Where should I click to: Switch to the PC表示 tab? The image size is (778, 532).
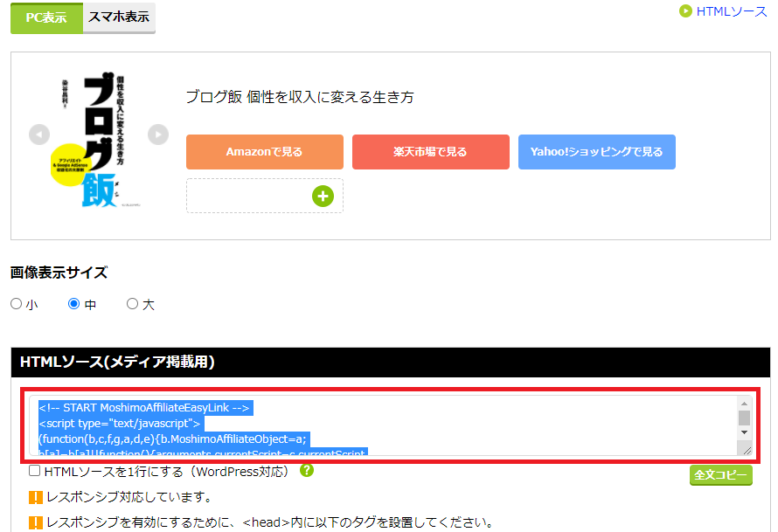tap(46, 17)
